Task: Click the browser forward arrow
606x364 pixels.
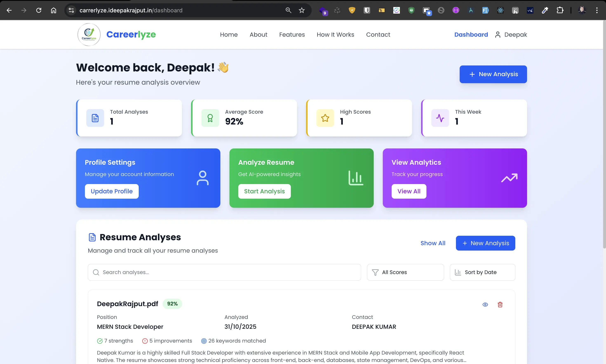Action: 24,10
